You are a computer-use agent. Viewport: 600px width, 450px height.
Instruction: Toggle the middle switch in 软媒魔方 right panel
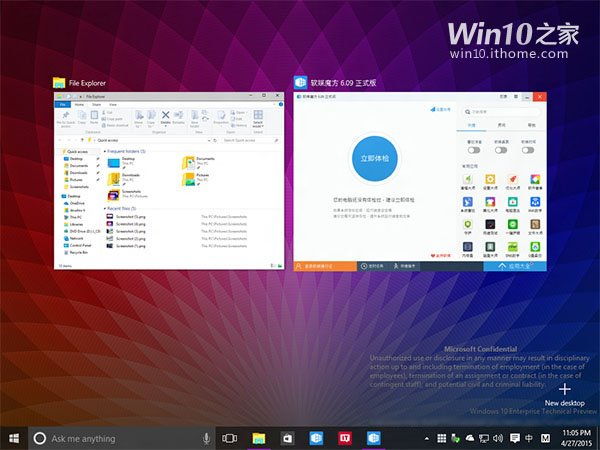501,150
